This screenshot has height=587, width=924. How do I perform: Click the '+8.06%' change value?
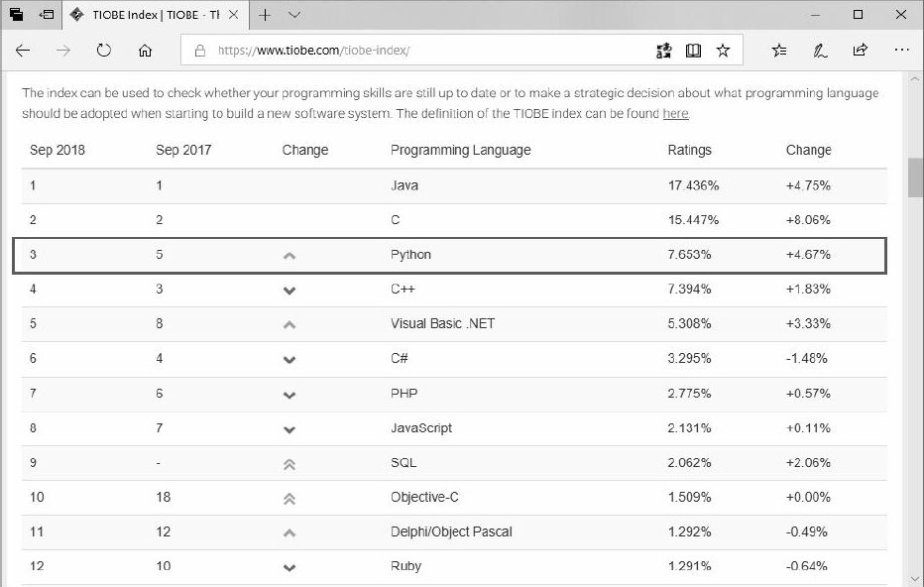[x=808, y=219]
